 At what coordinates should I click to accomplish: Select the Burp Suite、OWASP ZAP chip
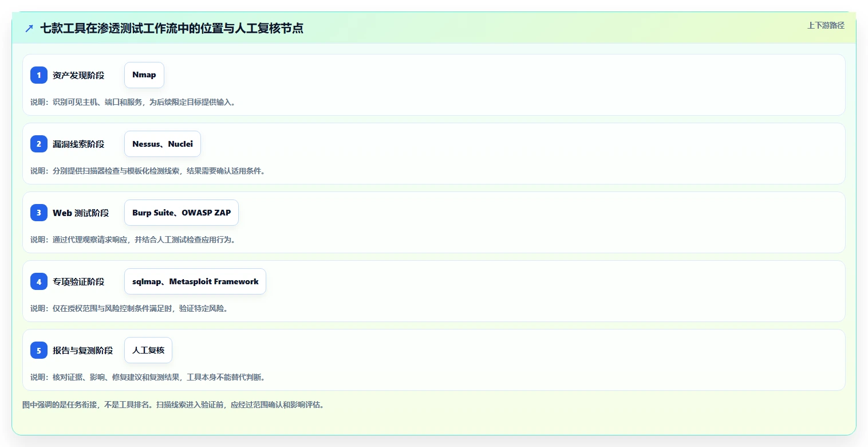[x=182, y=213]
